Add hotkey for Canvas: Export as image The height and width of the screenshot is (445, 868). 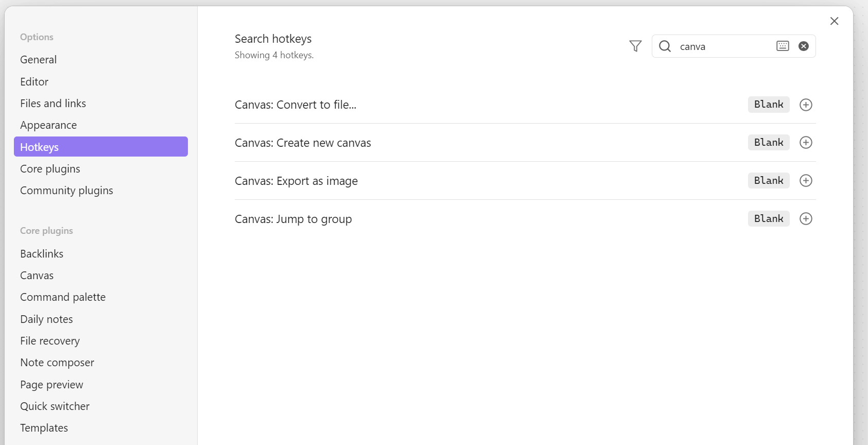tap(806, 181)
